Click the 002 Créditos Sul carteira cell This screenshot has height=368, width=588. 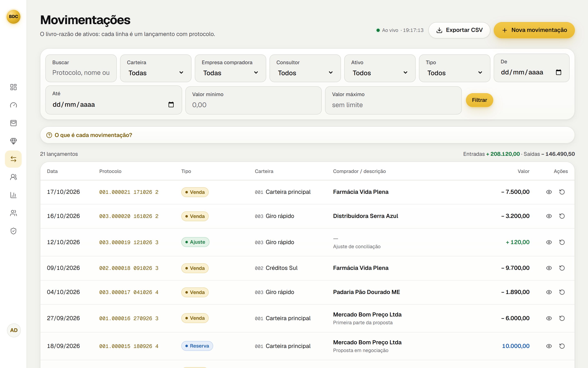tap(276, 268)
